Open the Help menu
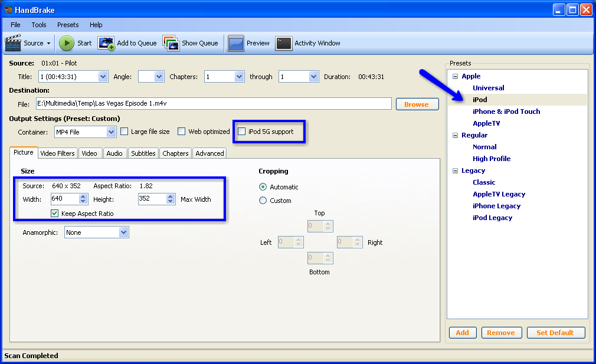 pos(96,25)
